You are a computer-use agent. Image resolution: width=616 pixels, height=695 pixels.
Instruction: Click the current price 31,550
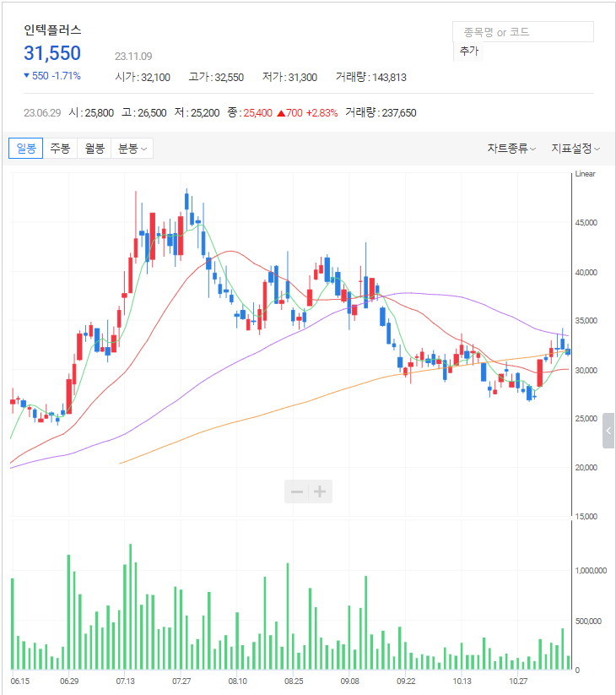pos(52,53)
